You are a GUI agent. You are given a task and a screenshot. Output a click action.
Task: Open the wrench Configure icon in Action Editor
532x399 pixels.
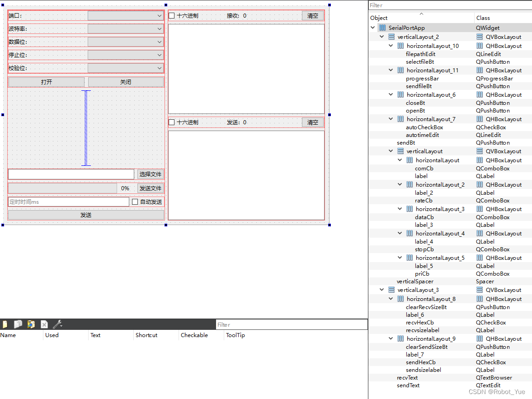pos(57,324)
